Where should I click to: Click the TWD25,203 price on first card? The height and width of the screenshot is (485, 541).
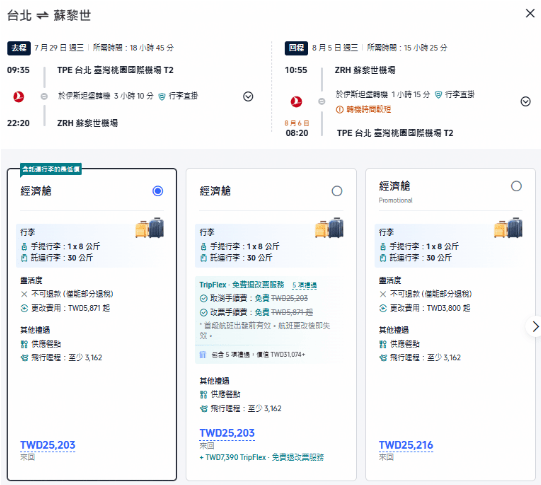click(48, 445)
